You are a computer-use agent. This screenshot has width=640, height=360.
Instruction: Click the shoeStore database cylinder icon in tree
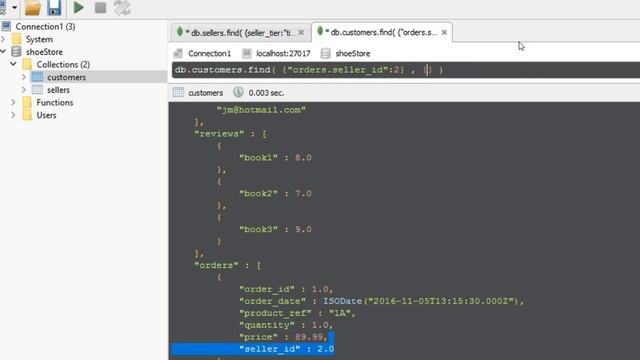coord(16,51)
